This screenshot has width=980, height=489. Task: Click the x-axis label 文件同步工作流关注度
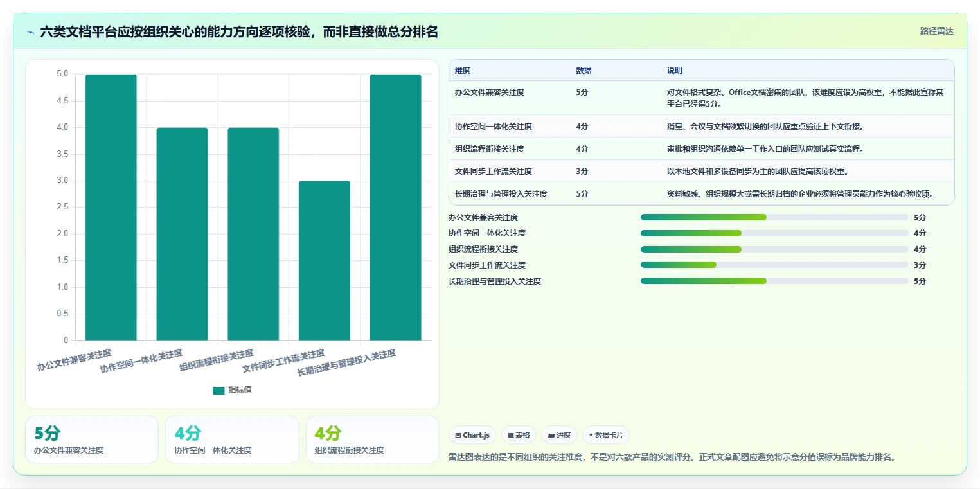(283, 361)
